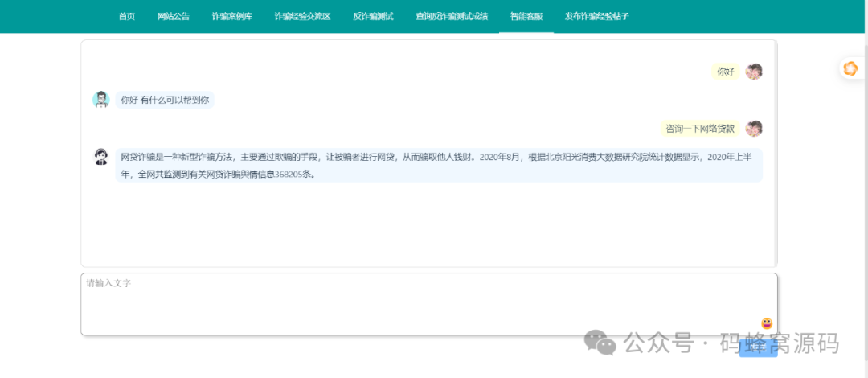Go to 网站公告 page
The height and width of the screenshot is (378, 868).
click(x=174, y=16)
